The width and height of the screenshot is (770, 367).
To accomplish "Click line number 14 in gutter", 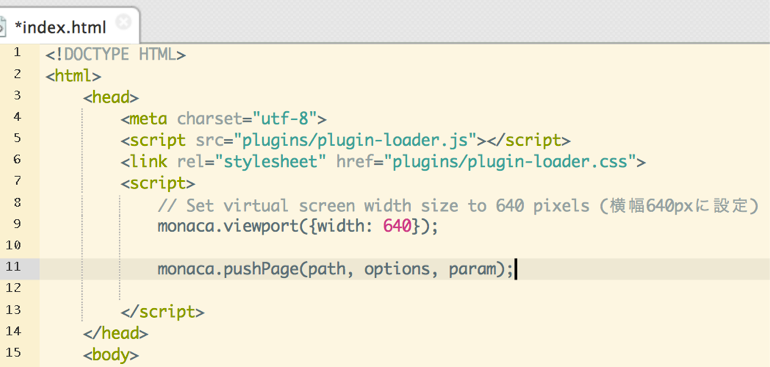I will (x=14, y=331).
